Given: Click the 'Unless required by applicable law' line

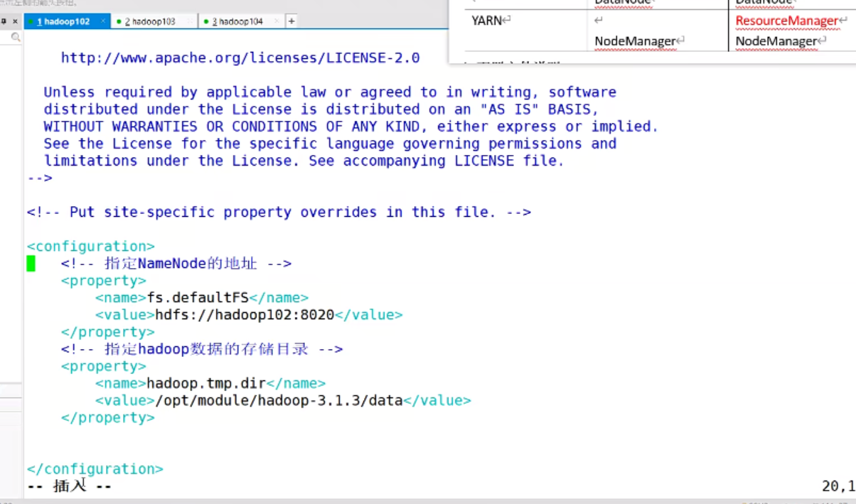Looking at the screenshot, I should pos(330,92).
